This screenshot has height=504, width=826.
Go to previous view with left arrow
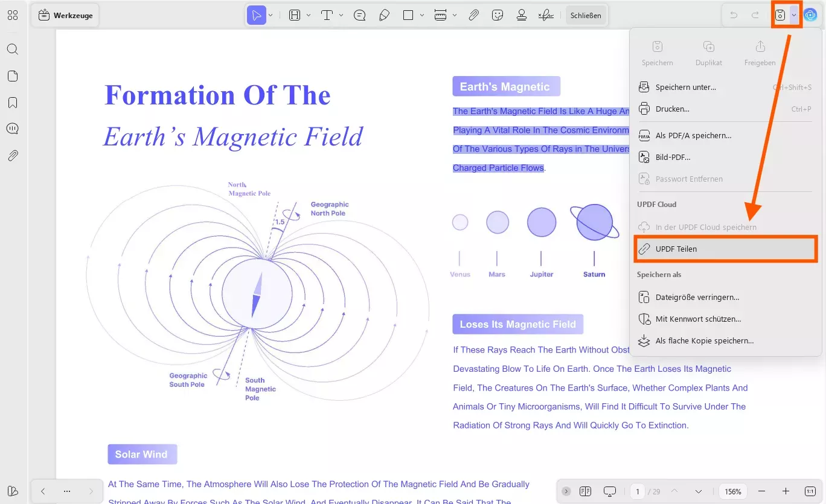coord(43,491)
